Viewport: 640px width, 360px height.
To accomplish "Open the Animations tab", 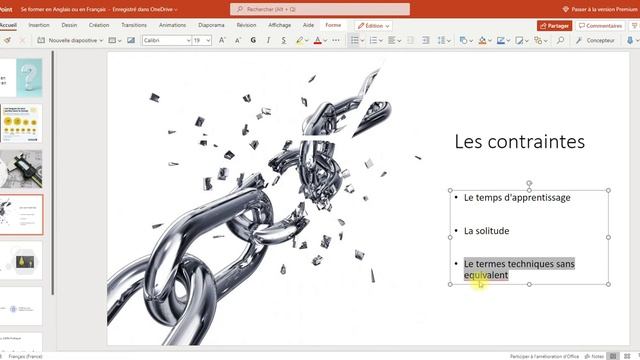I will [172, 25].
